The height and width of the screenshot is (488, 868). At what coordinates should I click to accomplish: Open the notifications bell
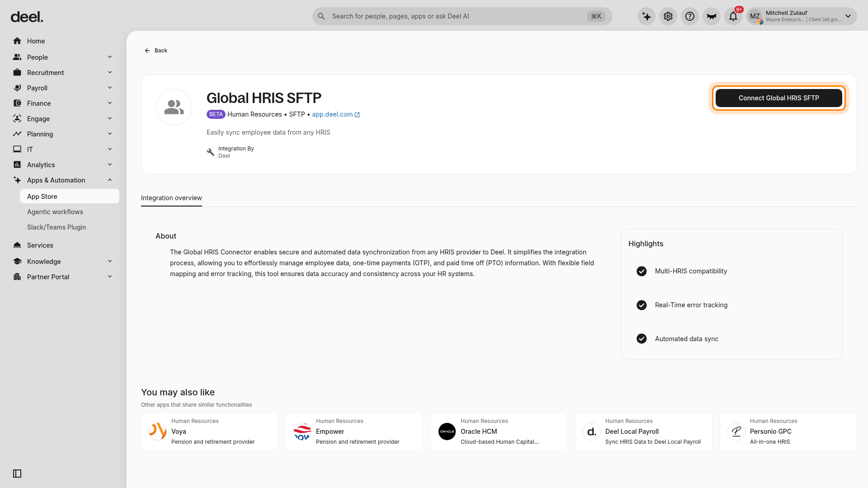[733, 16]
